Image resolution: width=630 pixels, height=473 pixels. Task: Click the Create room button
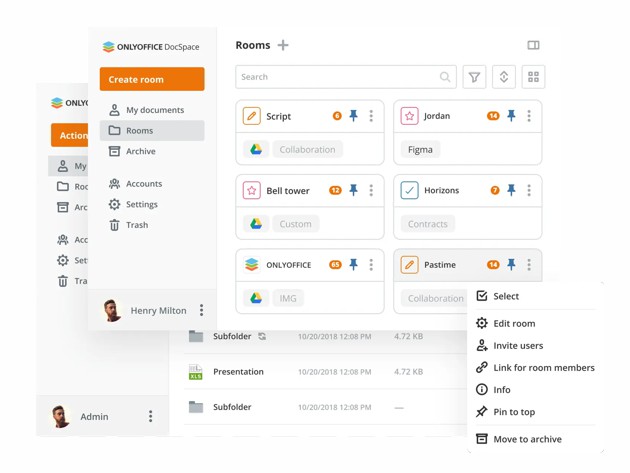pos(152,79)
